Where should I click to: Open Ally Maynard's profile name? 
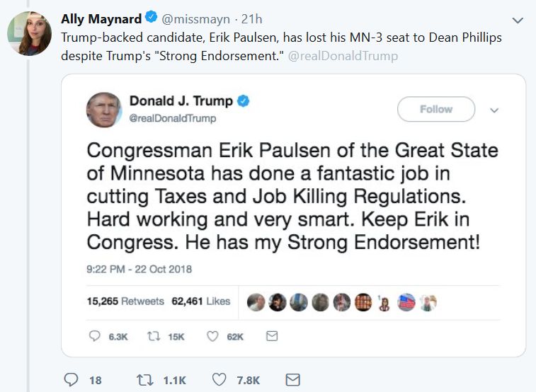point(101,19)
